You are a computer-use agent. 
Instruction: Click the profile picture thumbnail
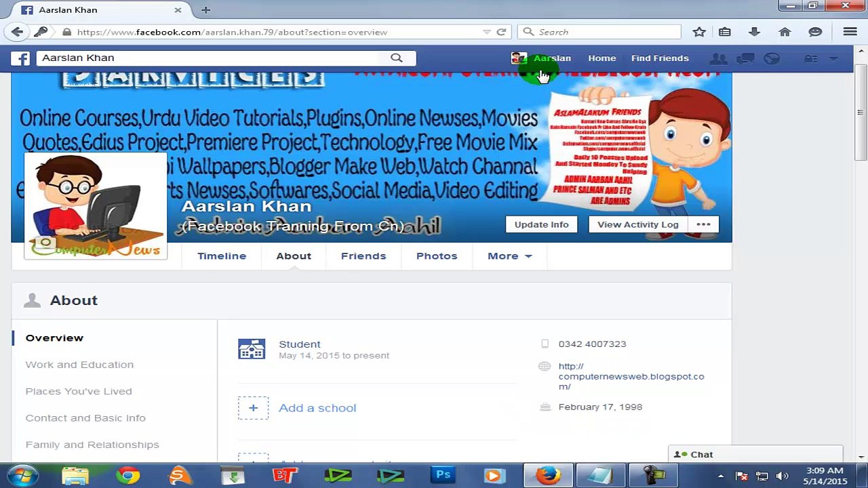tap(96, 205)
